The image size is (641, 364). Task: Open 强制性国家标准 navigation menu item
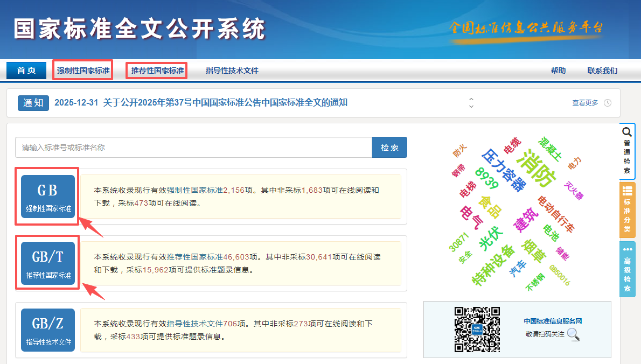pyautogui.click(x=83, y=71)
